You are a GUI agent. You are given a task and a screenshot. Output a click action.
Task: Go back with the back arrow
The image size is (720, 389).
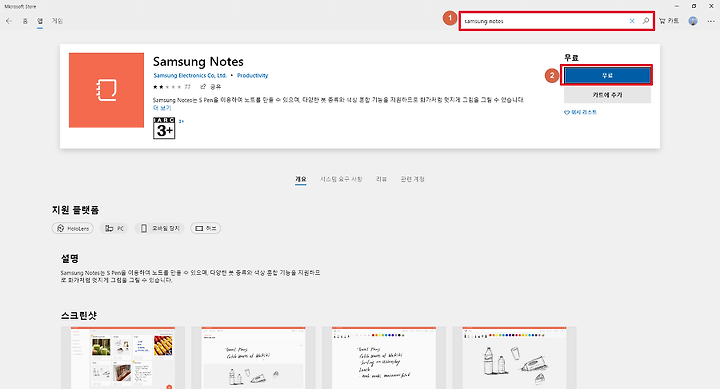pos(9,21)
